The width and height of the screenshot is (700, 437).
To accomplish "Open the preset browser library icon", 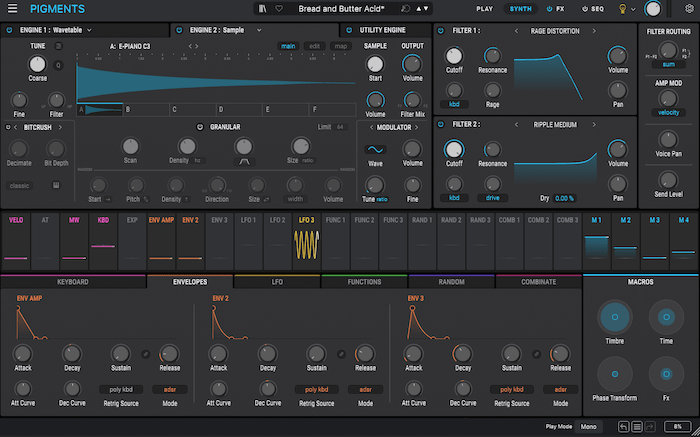I will coord(262,9).
